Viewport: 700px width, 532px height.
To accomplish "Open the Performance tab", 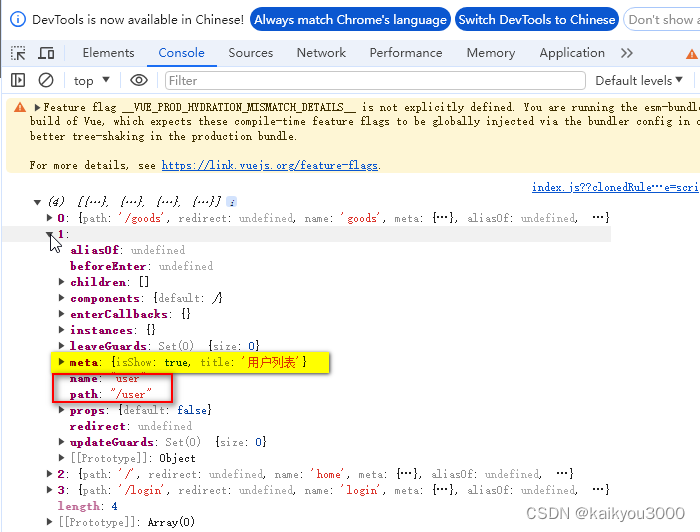I will [x=405, y=53].
